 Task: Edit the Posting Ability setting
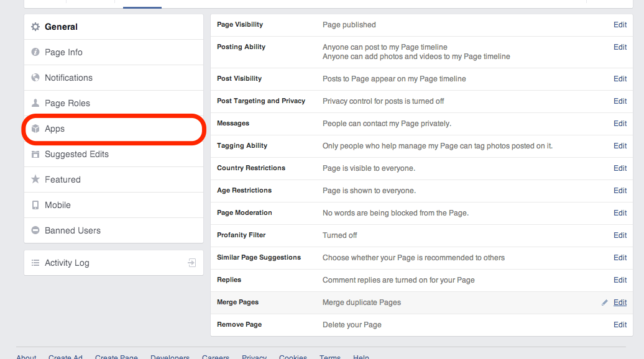[619, 47]
